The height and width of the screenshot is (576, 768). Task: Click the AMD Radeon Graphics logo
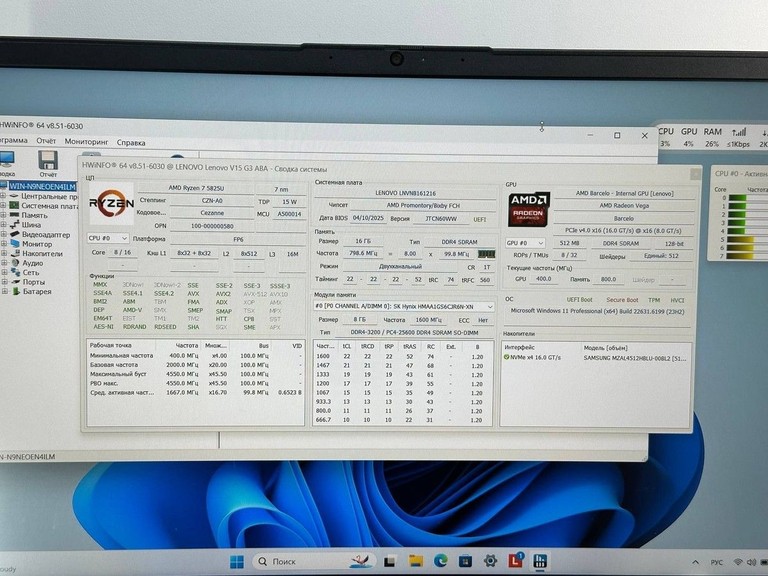point(528,210)
